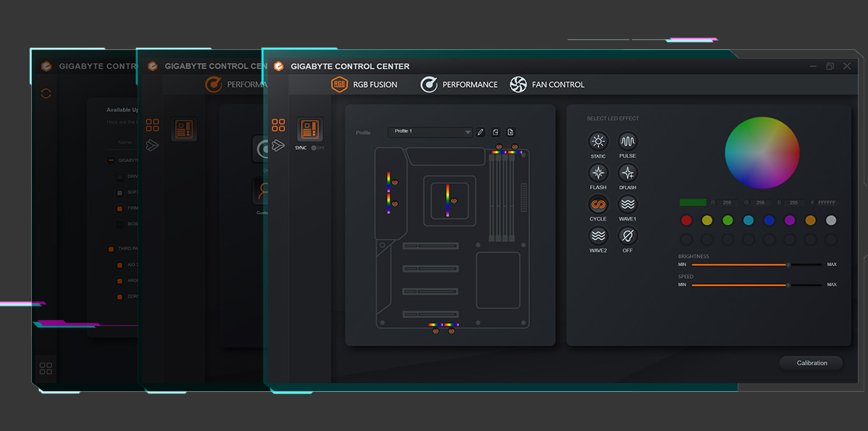Select lower I/O shroud LED strip
868x431 pixels.
point(389,204)
